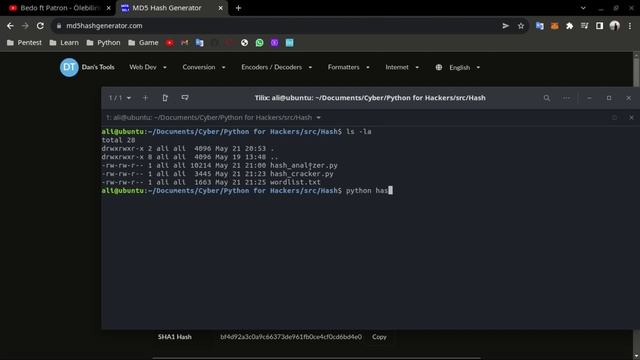Viewport: 640px width, 360px height.
Task: Open YouTube bookmark icon
Action: pos(169,42)
